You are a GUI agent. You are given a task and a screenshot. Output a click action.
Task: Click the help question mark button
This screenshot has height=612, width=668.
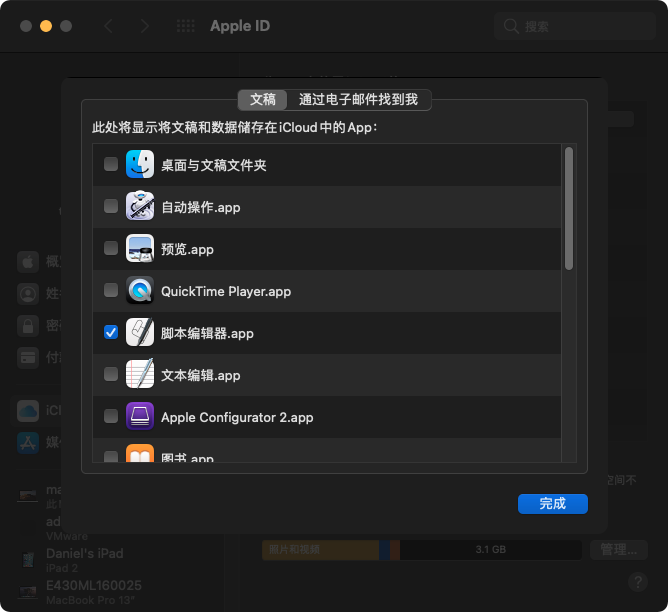[638, 582]
